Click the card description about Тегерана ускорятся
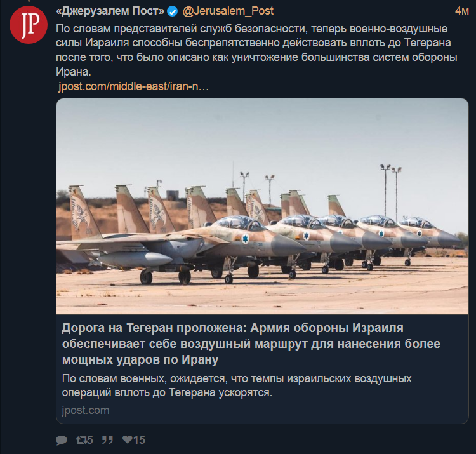 (237, 385)
